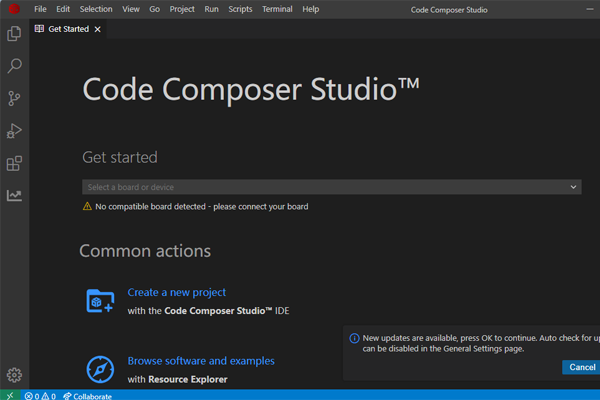Open the Help menu
Image resolution: width=600 pixels, height=400 pixels.
pyautogui.click(x=310, y=9)
